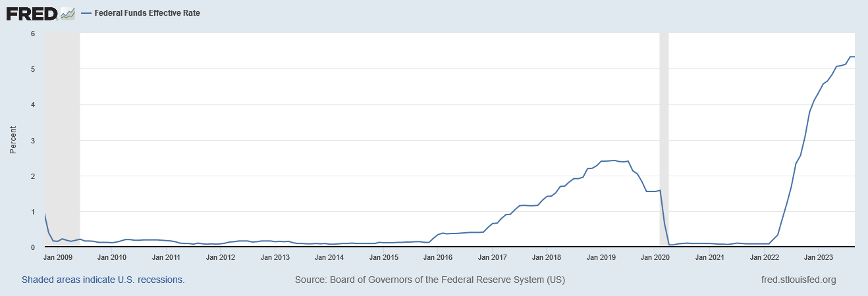The height and width of the screenshot is (296, 868).
Task: Click the 2009 recession shaded band
Action: coord(62,140)
